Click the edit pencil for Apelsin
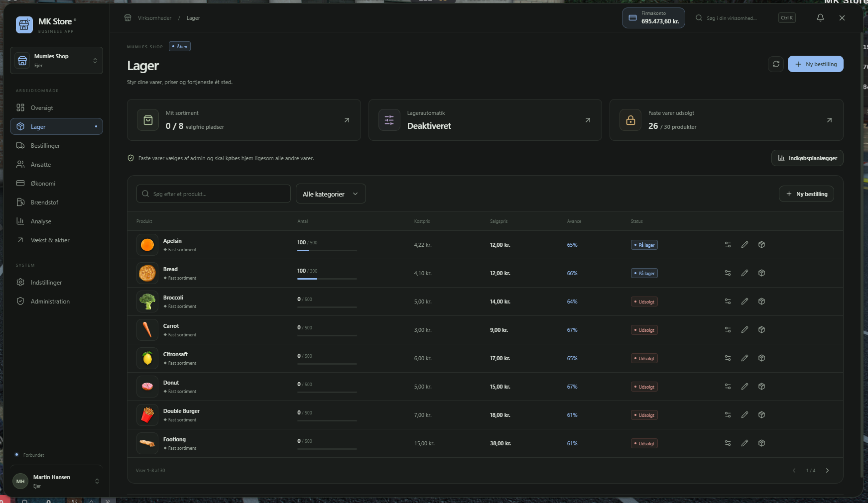The height and width of the screenshot is (503, 868). pos(744,245)
